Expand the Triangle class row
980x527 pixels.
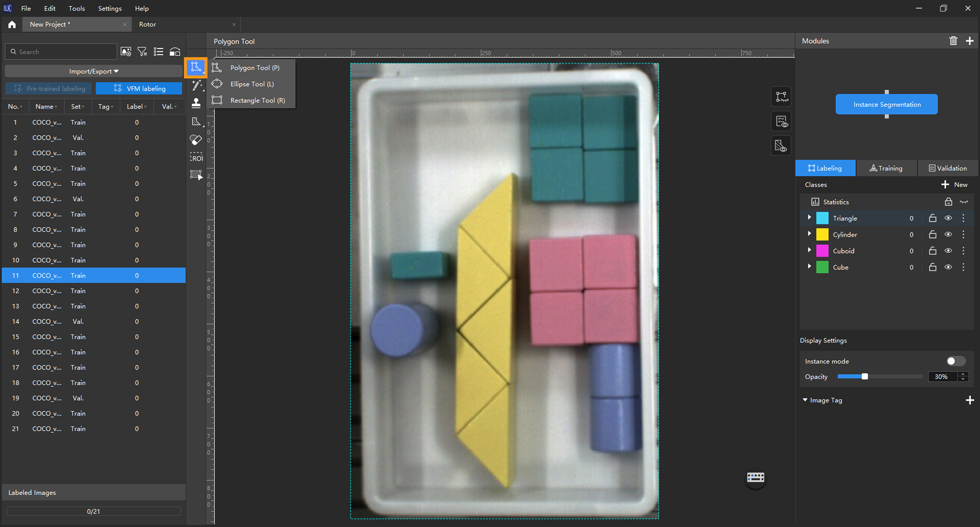coord(809,218)
